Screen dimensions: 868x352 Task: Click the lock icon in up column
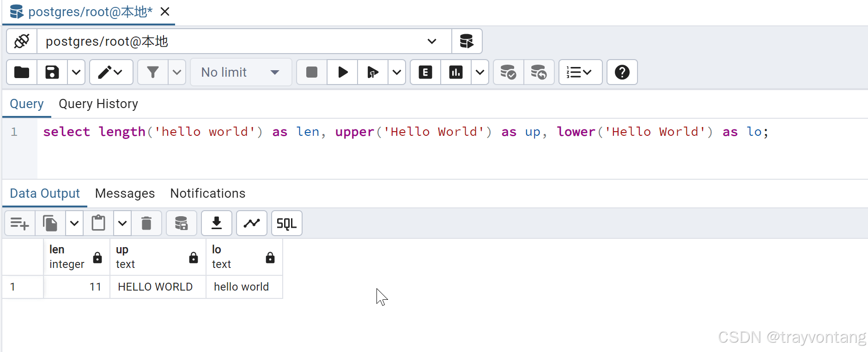point(194,257)
